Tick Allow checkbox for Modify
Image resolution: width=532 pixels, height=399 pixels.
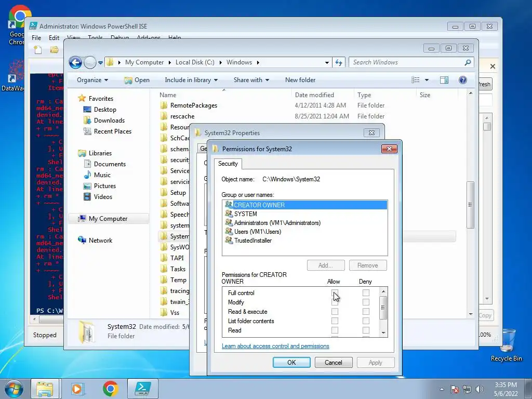pyautogui.click(x=335, y=302)
